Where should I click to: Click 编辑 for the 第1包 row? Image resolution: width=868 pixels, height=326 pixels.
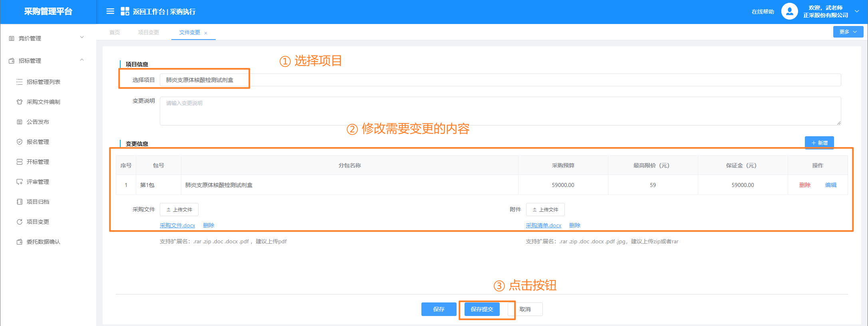coord(830,185)
